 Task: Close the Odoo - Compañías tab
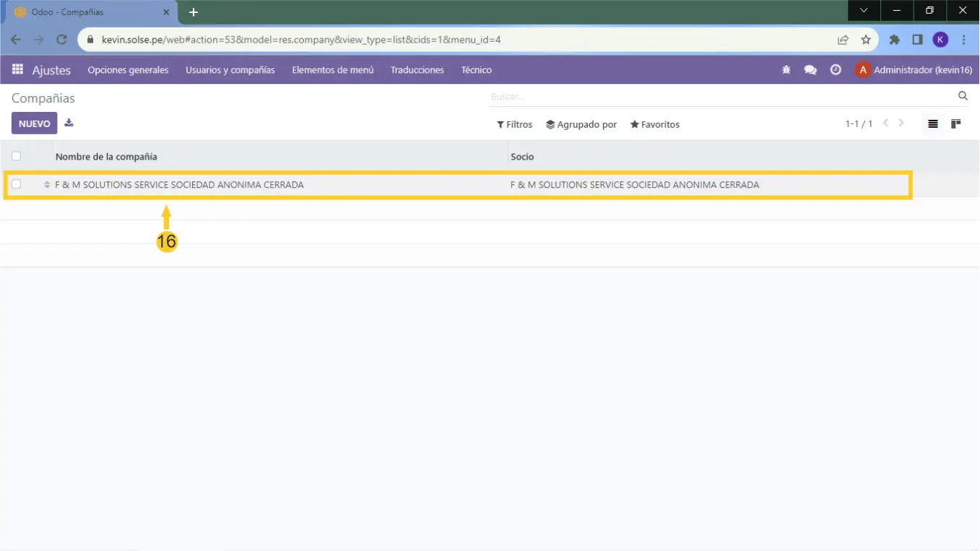coord(166,12)
